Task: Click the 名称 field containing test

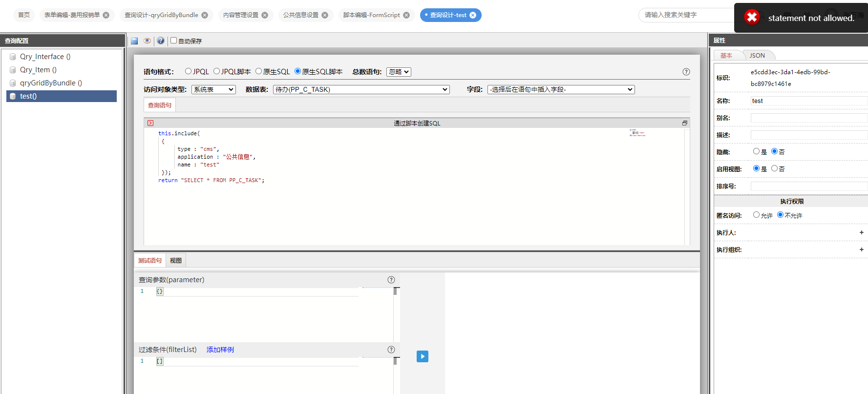Action: [x=809, y=101]
